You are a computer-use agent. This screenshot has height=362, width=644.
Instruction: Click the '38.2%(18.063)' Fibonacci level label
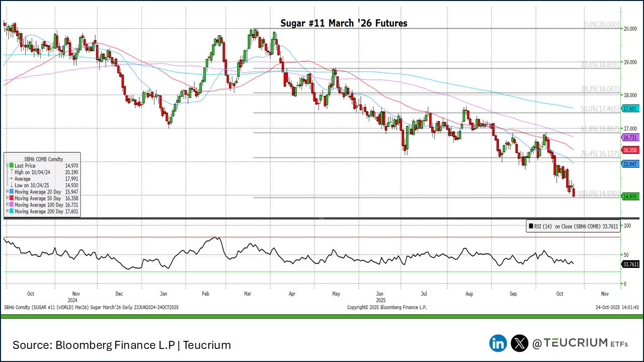click(x=600, y=88)
